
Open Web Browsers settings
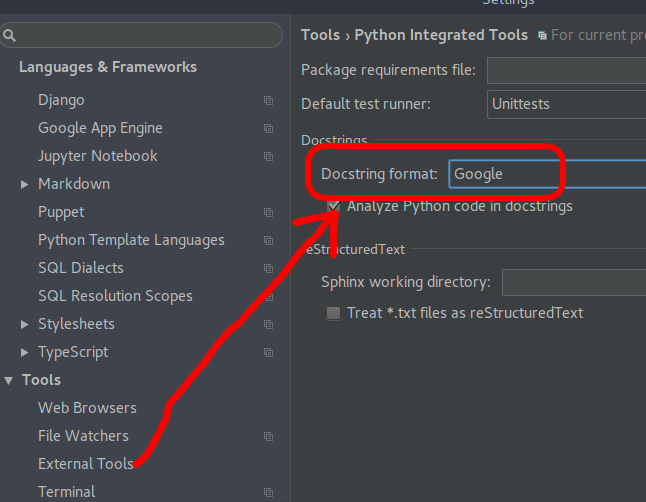(x=87, y=408)
